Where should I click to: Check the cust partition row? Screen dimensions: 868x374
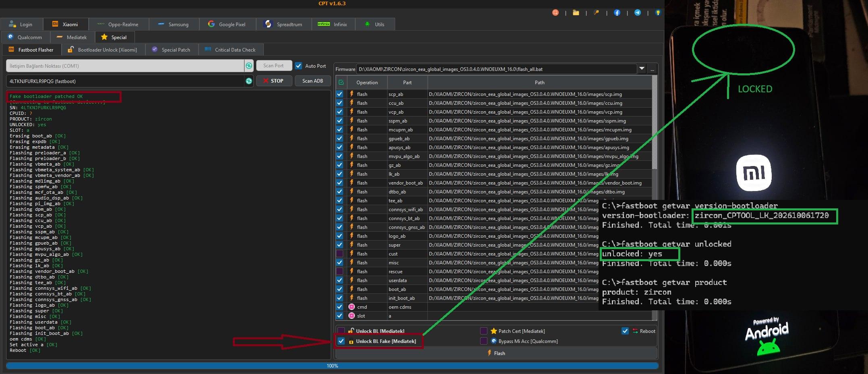click(x=340, y=253)
